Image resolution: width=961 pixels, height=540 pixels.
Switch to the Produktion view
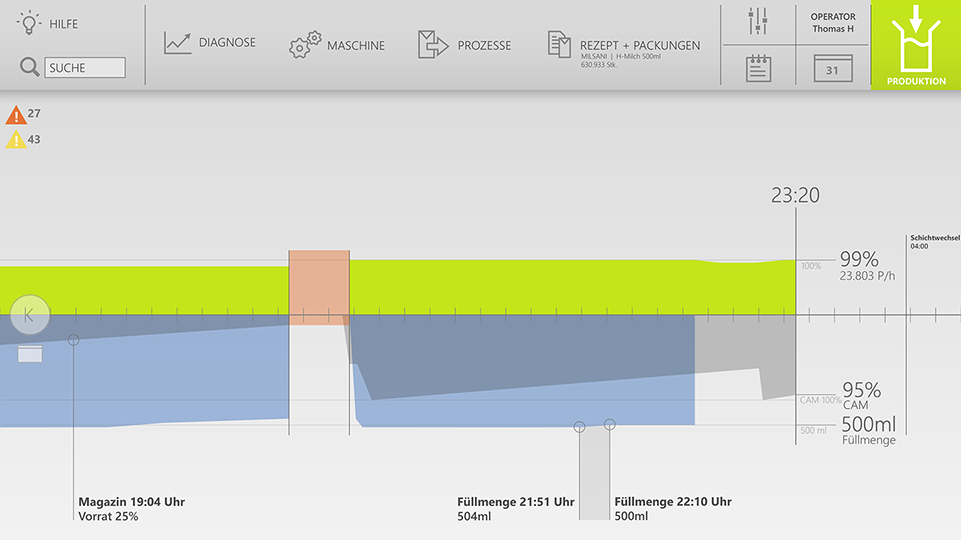click(915, 45)
